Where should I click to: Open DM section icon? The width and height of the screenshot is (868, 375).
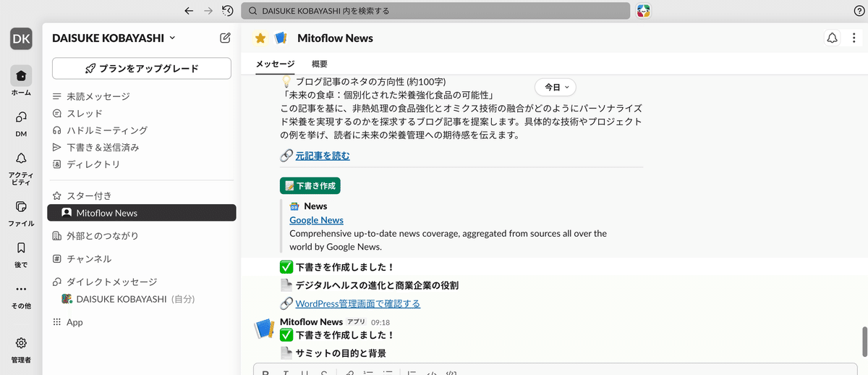pyautogui.click(x=21, y=121)
